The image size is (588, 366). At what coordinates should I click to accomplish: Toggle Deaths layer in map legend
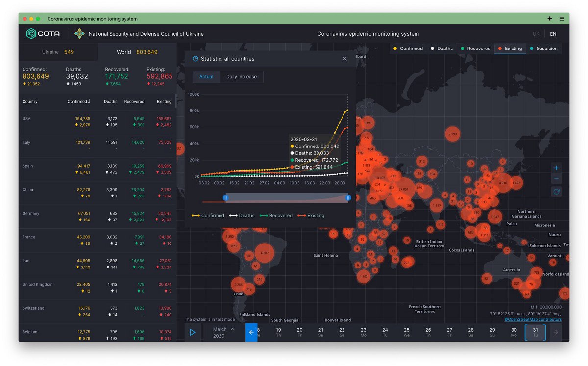click(441, 49)
